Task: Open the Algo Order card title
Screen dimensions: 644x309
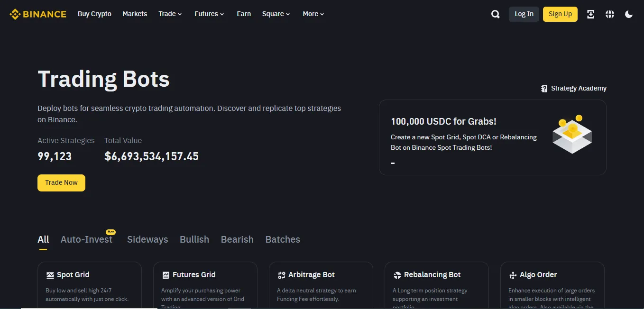Action: [x=538, y=275]
